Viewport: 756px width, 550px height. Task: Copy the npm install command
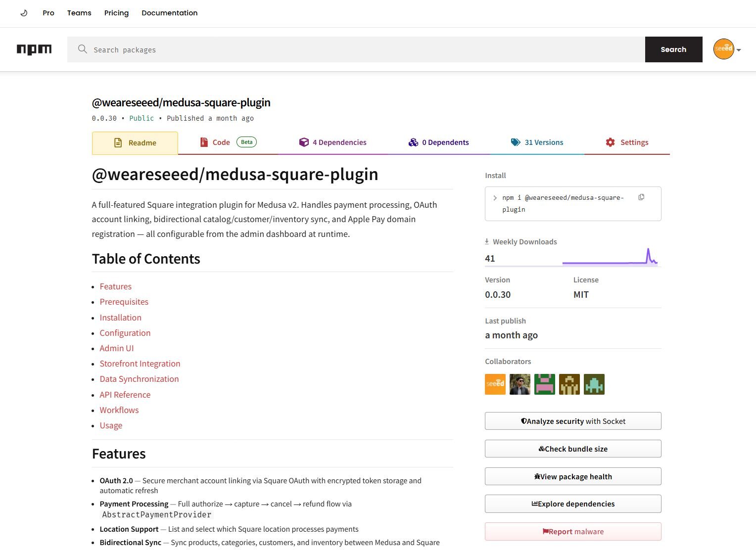point(641,197)
